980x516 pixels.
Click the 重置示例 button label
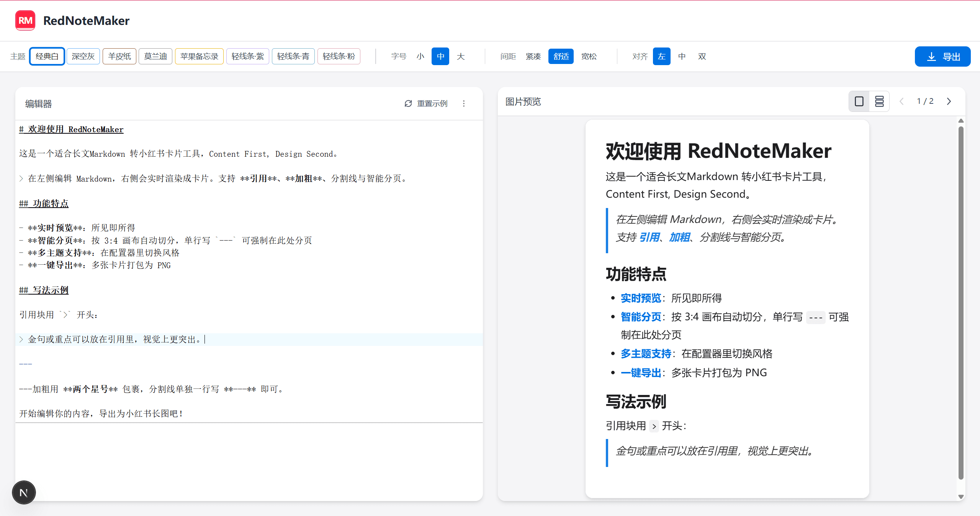pos(432,103)
